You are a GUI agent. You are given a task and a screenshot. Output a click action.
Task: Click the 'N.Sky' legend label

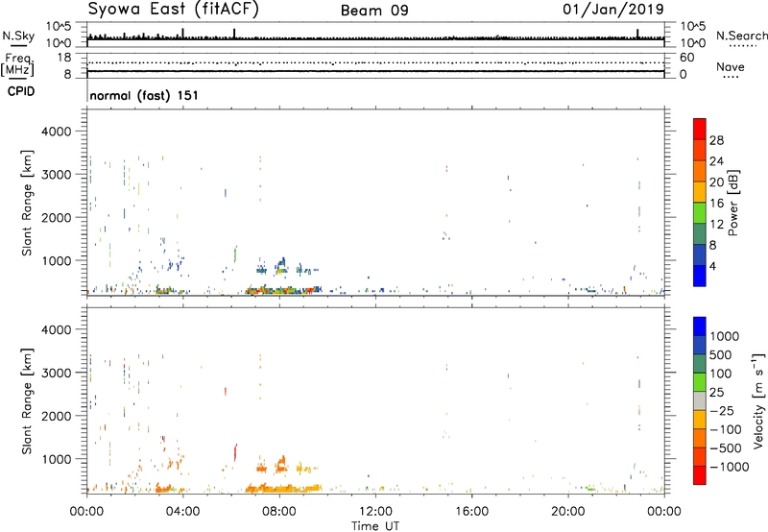tap(18, 36)
